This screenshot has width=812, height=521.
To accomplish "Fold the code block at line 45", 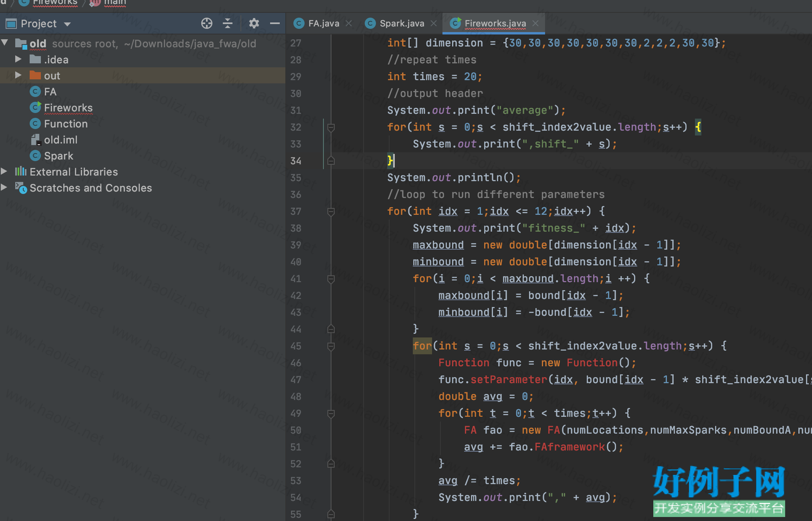I will (331, 346).
